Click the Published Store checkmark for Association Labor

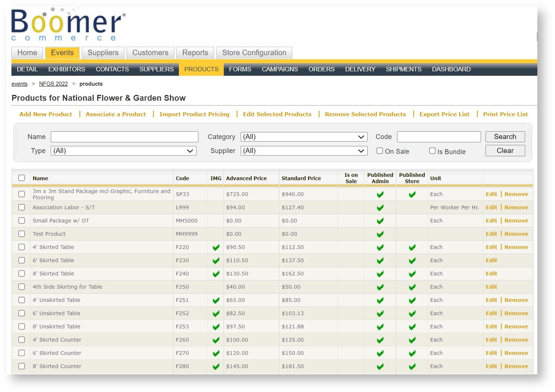point(411,207)
